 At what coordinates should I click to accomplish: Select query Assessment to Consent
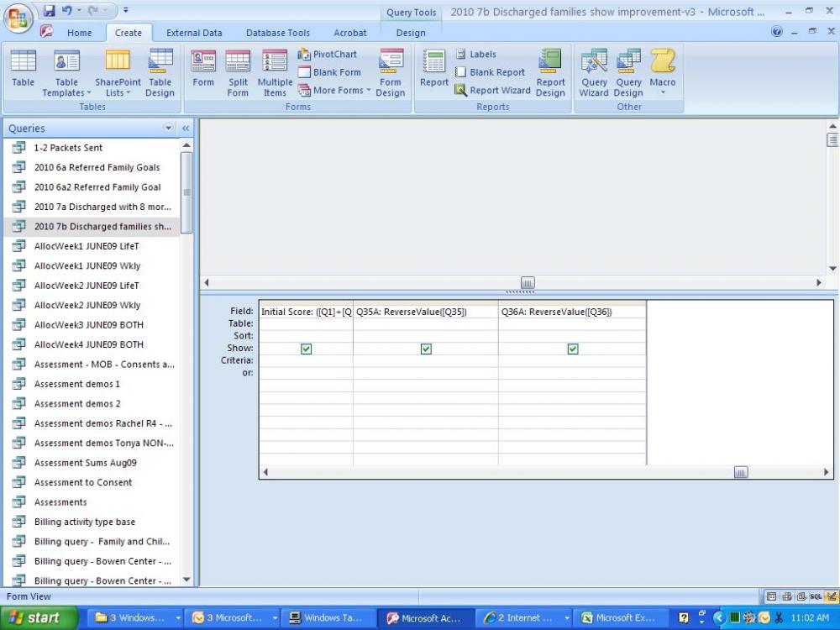[x=92, y=482]
